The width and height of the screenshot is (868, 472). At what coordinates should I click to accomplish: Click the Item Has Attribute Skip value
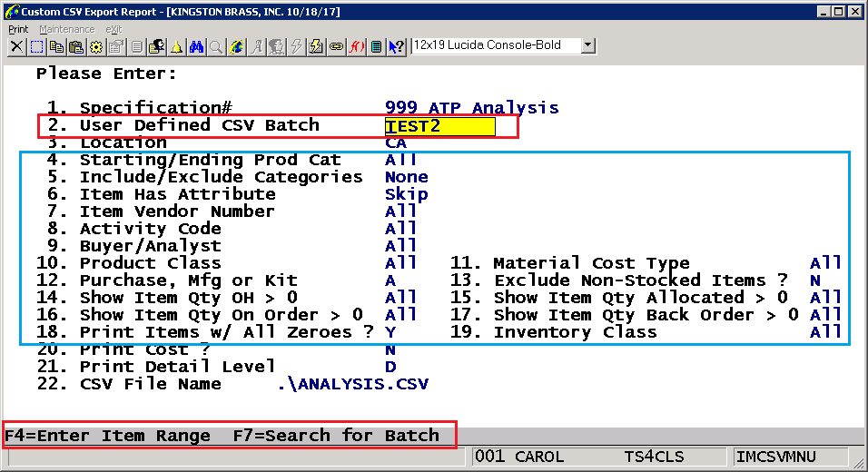click(406, 194)
